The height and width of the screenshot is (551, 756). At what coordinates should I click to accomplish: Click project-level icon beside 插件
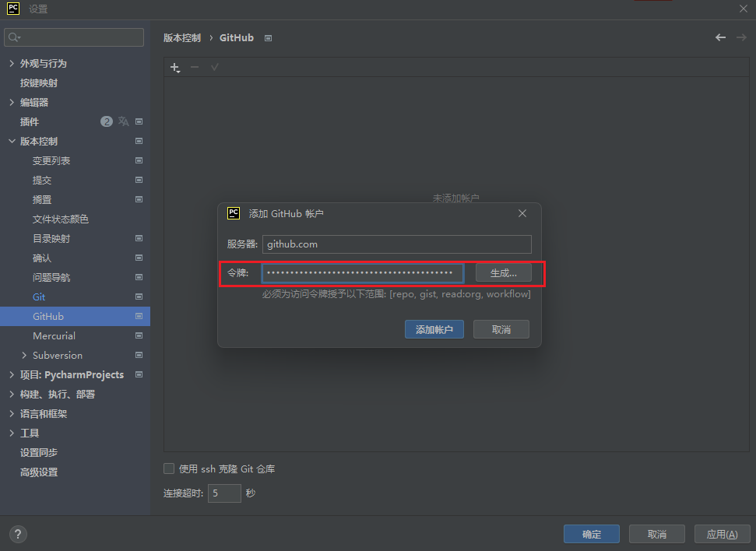click(x=139, y=121)
